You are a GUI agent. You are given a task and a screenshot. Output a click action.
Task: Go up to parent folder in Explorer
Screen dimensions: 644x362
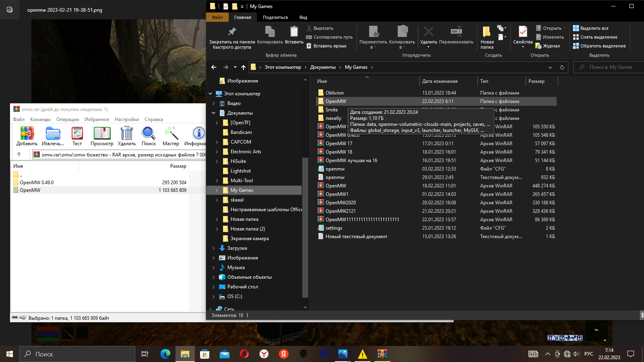tap(243, 67)
